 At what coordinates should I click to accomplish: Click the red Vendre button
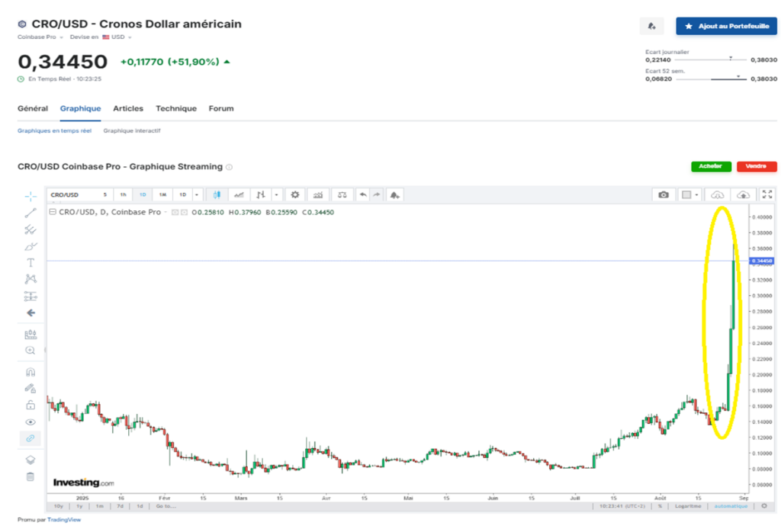[757, 166]
